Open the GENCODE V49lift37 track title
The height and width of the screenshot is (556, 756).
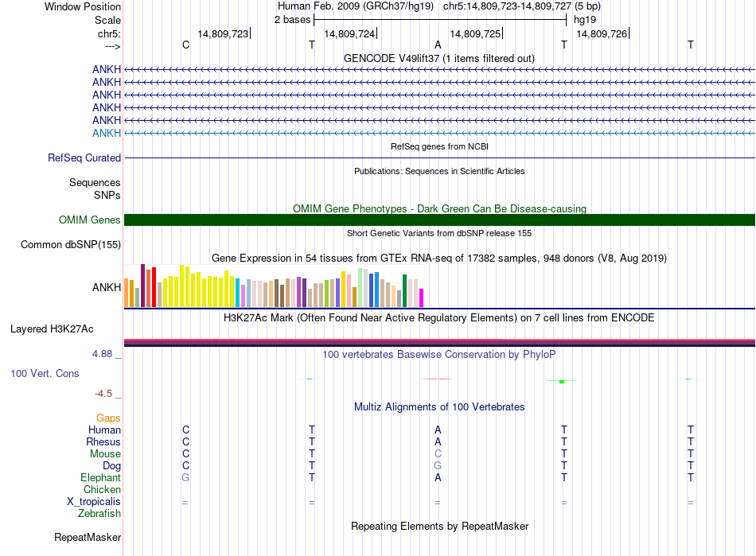[x=438, y=58]
